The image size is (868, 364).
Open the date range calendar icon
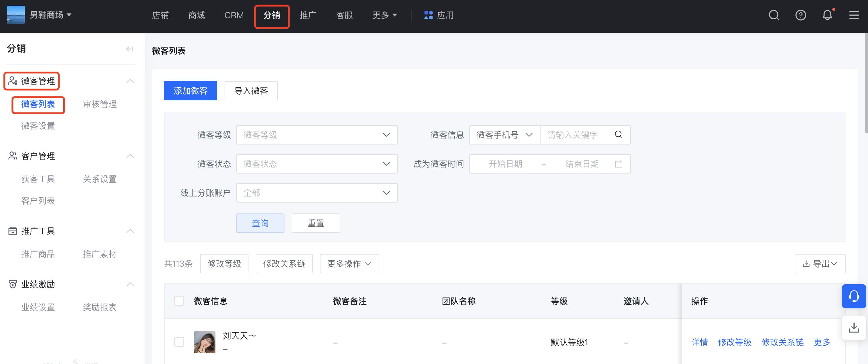(618, 164)
